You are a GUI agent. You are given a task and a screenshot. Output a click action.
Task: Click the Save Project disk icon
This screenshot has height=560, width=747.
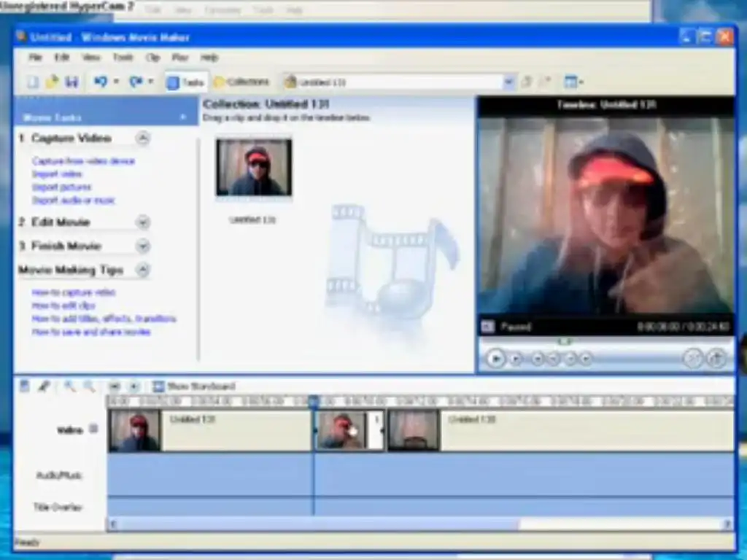tap(71, 82)
